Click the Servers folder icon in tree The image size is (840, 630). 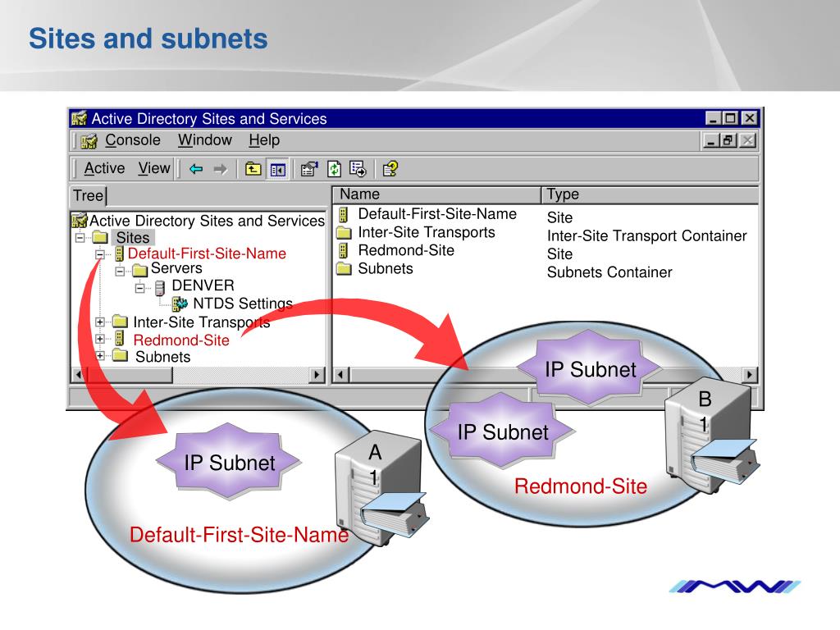(139, 269)
